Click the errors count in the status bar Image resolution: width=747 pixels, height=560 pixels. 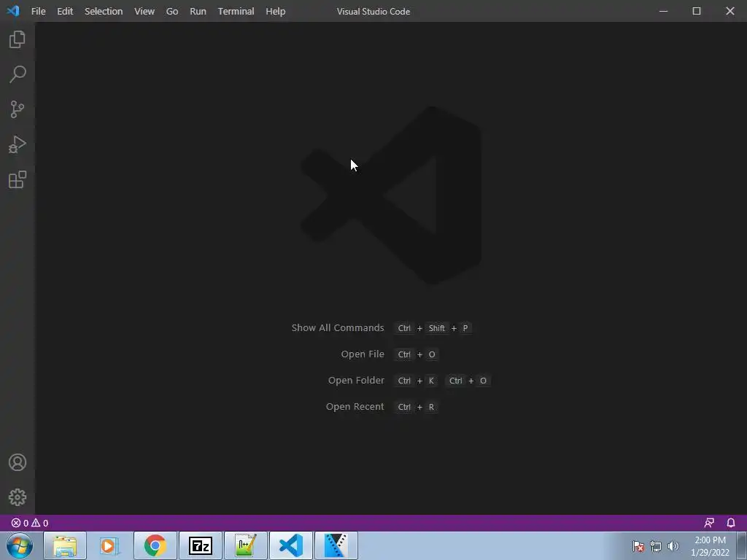tap(20, 523)
